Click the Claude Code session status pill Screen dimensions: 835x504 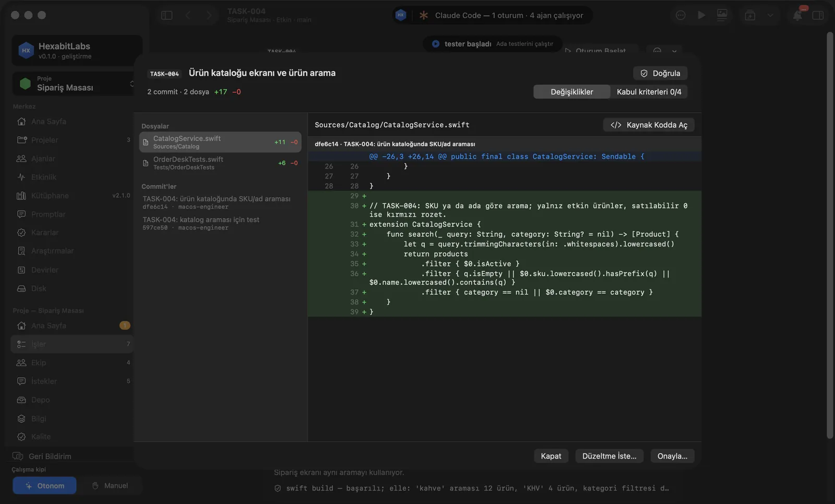[492, 15]
